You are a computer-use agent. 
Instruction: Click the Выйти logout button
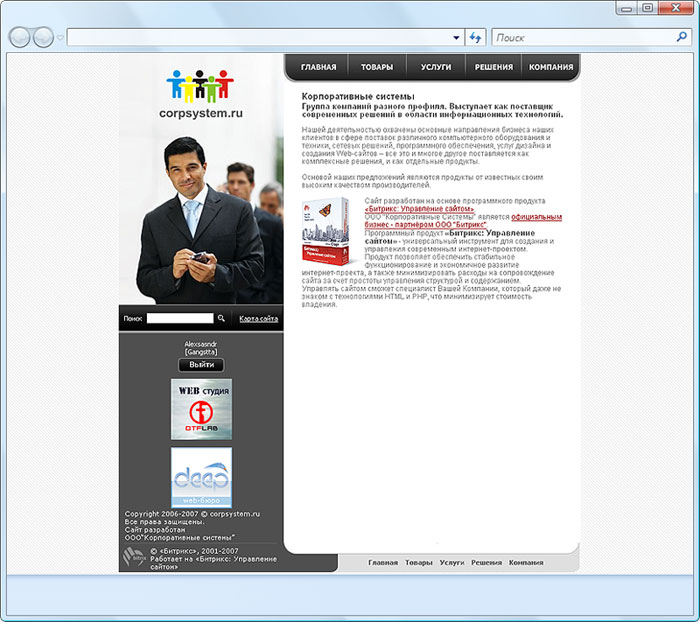(x=201, y=365)
